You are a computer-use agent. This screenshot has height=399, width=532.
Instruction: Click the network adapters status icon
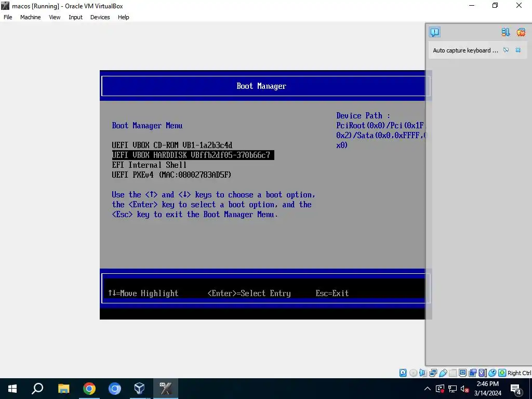[433, 373]
